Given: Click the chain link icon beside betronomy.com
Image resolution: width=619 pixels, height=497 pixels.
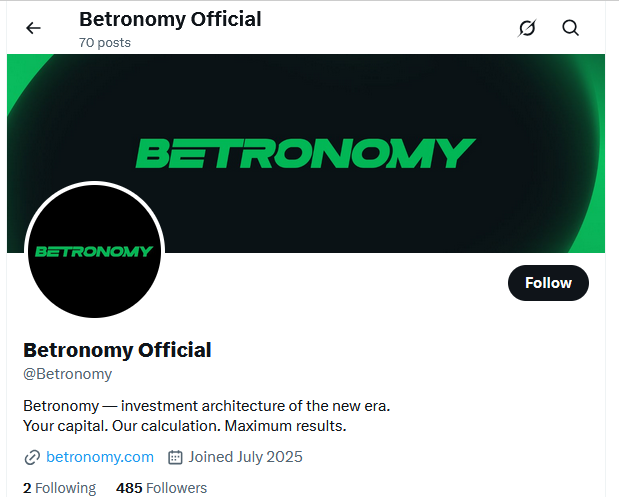Looking at the screenshot, I should click(32, 457).
